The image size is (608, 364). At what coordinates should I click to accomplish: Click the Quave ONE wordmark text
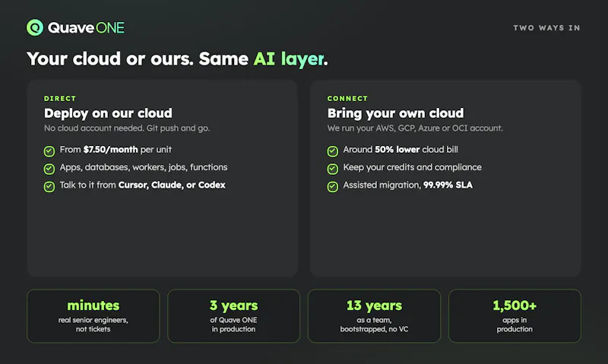(86, 28)
